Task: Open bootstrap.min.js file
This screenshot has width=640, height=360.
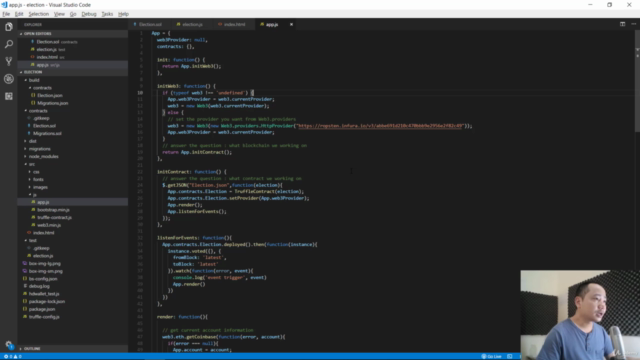Action: point(73,210)
